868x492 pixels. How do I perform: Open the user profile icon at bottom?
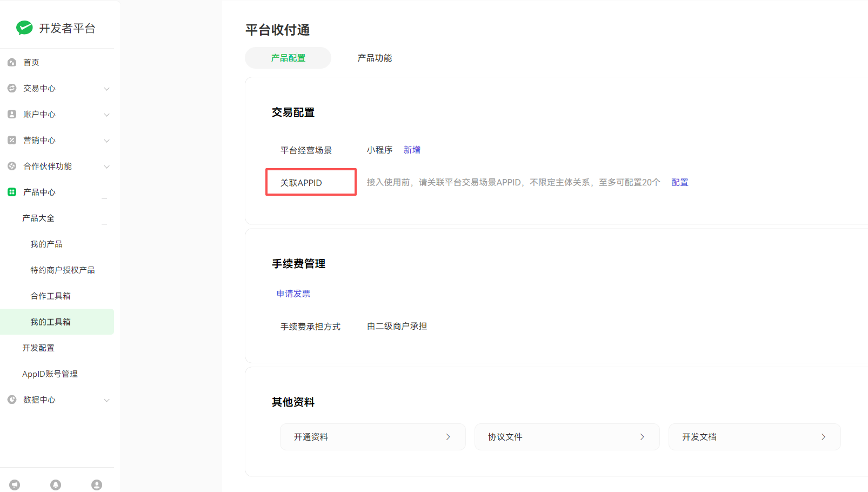pyautogui.click(x=97, y=484)
